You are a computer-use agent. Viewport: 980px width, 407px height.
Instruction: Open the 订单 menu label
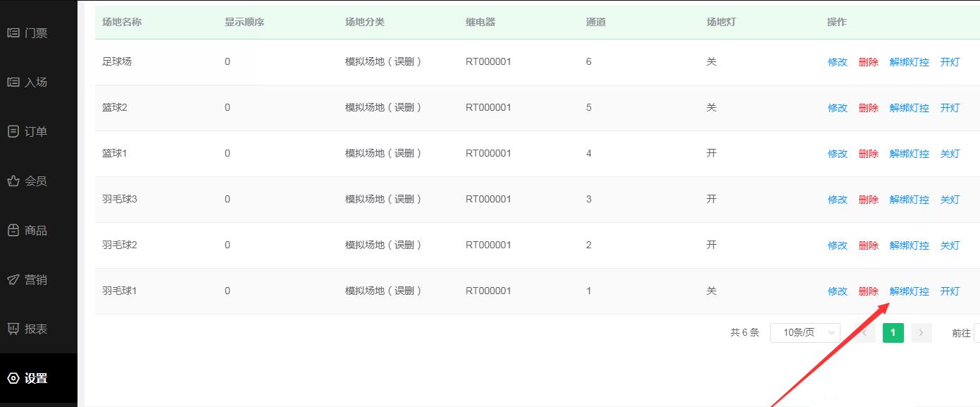point(36,132)
